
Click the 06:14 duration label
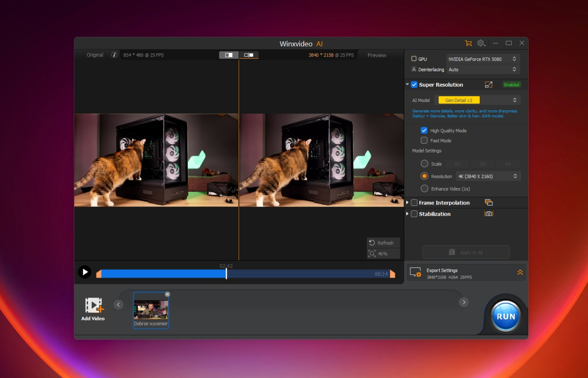[381, 274]
